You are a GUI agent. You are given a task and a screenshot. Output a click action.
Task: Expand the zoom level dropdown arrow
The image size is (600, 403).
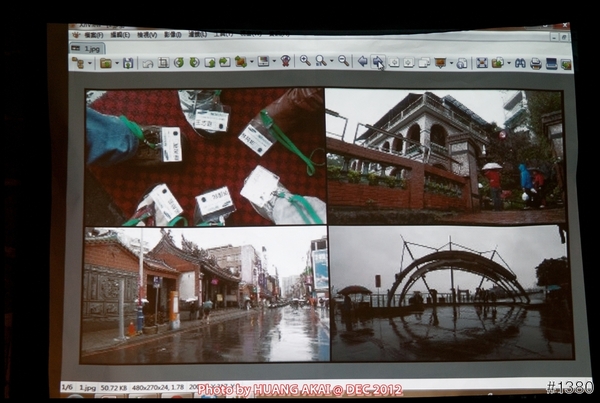click(331, 61)
